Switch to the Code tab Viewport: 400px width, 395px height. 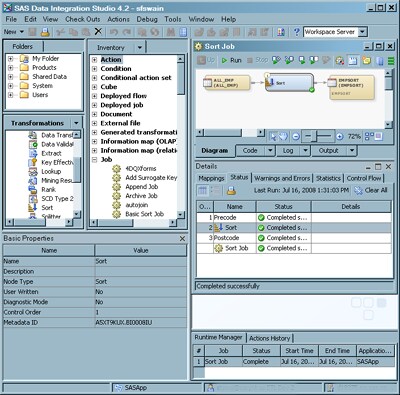pos(250,151)
